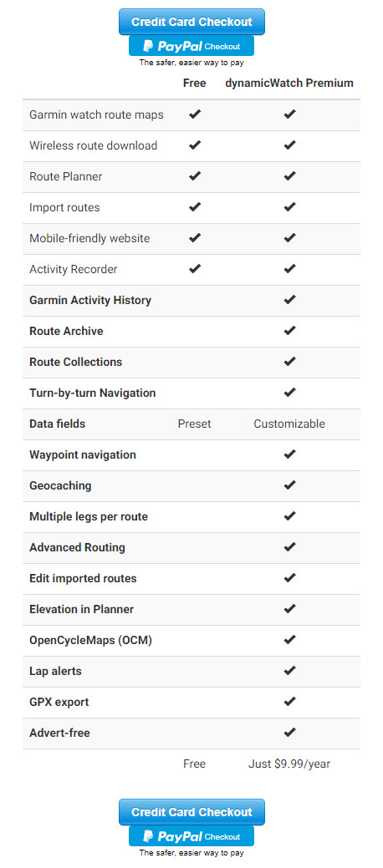
Task: Click the top Credit Card Checkout button
Action: tap(191, 23)
